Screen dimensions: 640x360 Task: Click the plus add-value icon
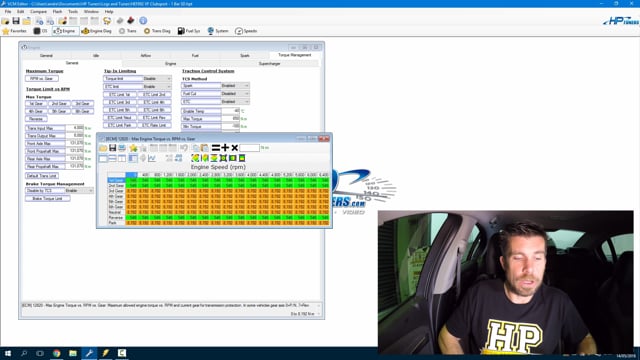[225, 148]
